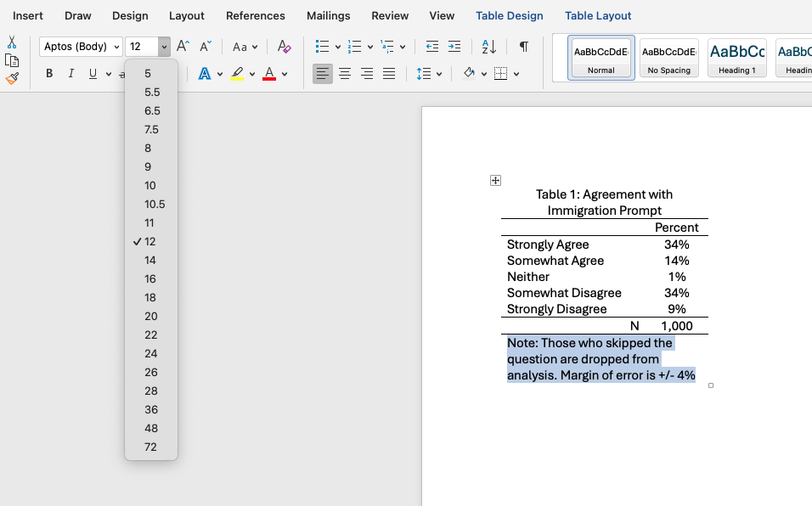Viewport: 812px width, 506px height.
Task: Apply the No Spacing style
Action: 668,58
